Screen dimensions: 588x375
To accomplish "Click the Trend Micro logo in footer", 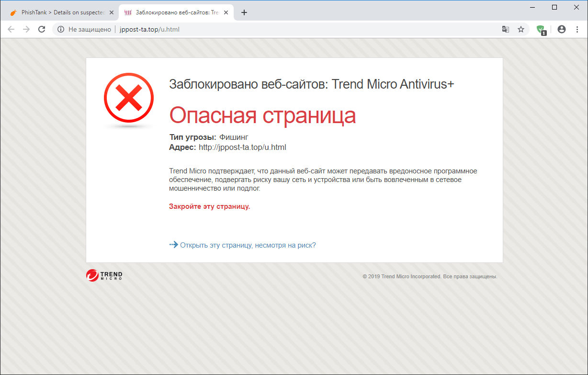I will click(x=104, y=275).
